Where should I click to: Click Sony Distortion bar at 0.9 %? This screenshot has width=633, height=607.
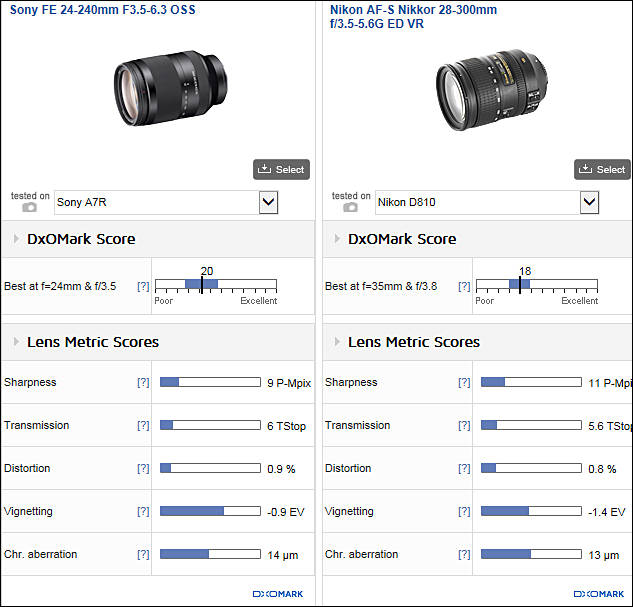pos(210,468)
